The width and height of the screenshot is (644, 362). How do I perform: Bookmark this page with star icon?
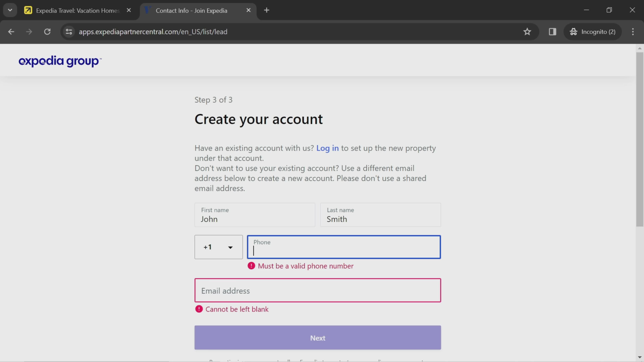[x=527, y=32]
